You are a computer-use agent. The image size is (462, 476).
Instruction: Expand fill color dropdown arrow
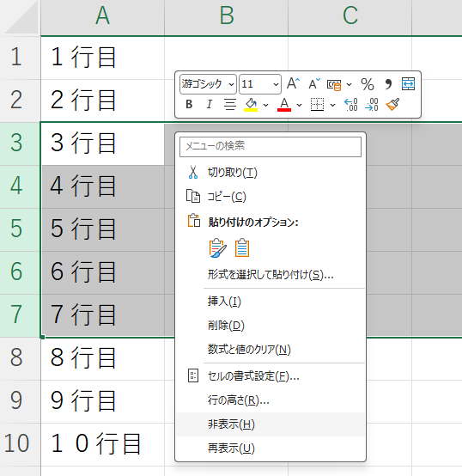pyautogui.click(x=265, y=105)
